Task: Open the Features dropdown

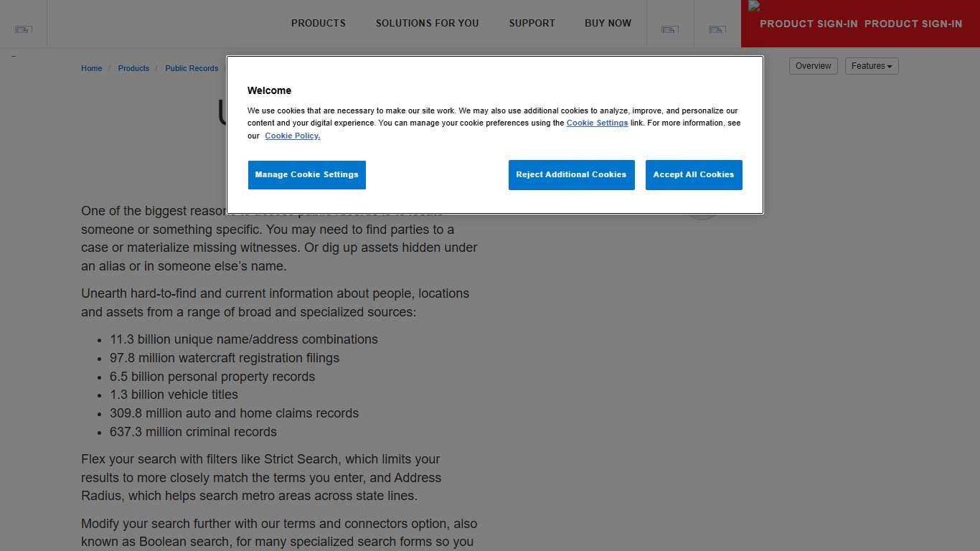Action: 871,65
